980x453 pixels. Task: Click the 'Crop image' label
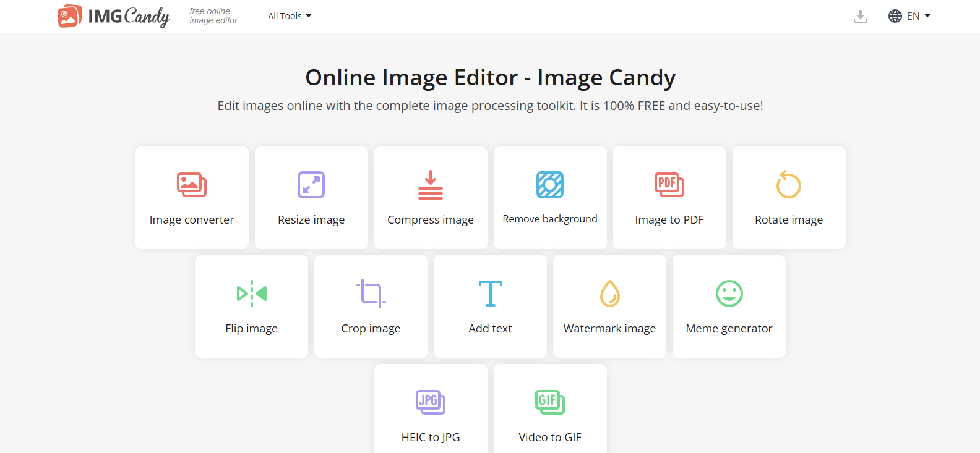(371, 329)
